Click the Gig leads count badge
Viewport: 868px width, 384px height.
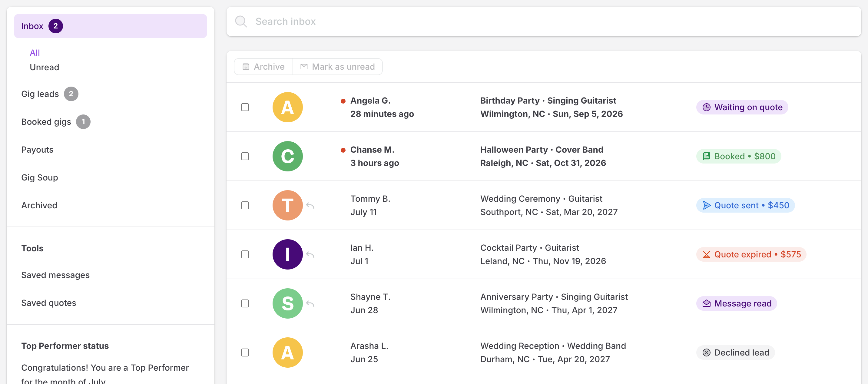(x=71, y=94)
